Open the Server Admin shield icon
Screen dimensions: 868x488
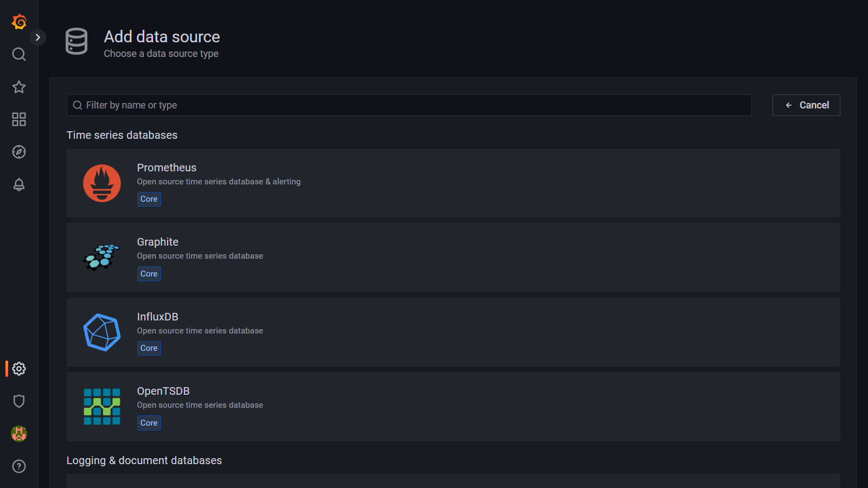click(x=19, y=401)
